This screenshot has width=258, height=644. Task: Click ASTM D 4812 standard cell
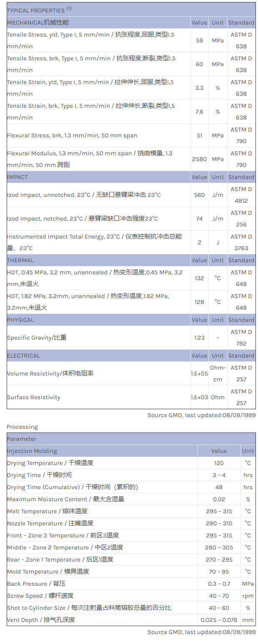241,195
